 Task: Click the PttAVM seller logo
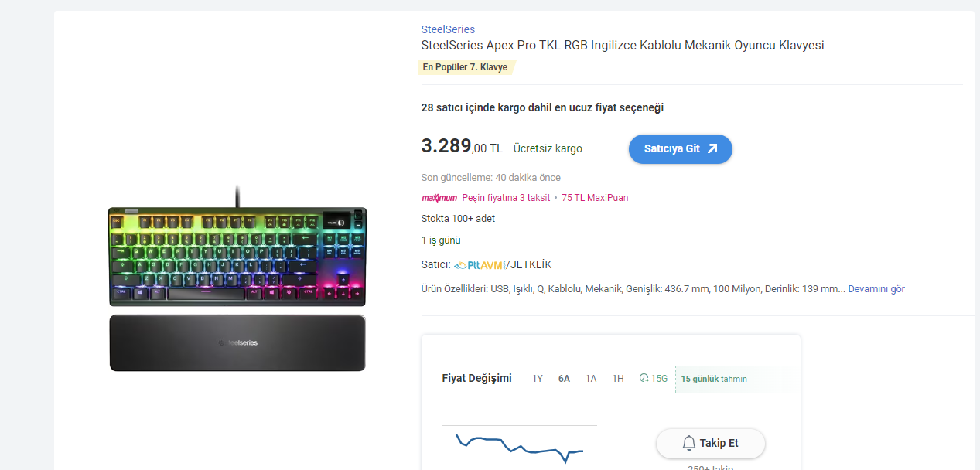pos(480,265)
